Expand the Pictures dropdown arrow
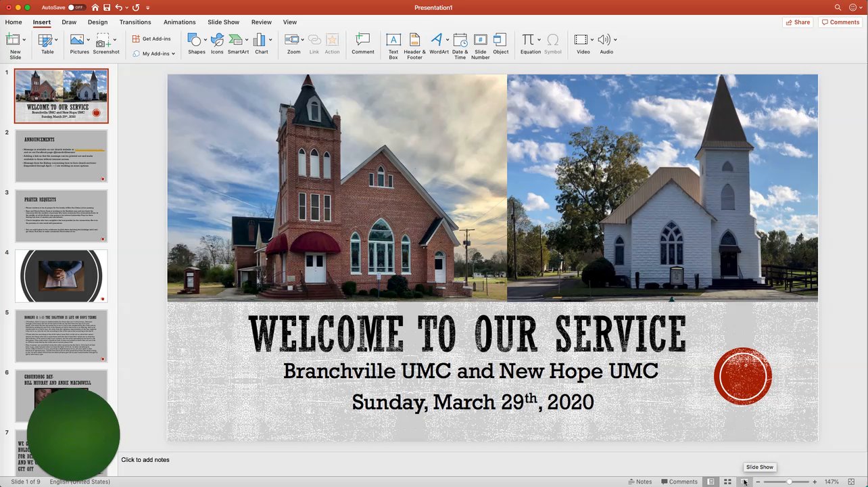868x487 pixels. click(x=89, y=39)
